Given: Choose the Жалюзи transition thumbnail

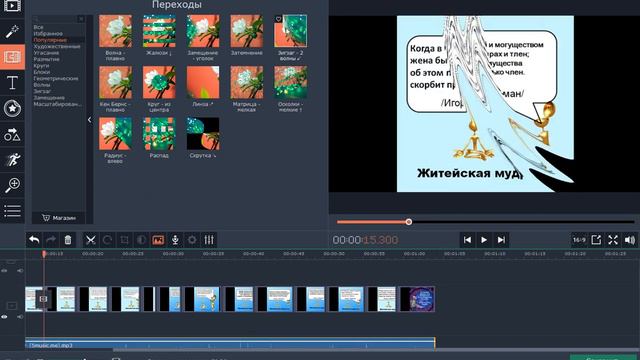Looking at the screenshot, I should pos(159,31).
